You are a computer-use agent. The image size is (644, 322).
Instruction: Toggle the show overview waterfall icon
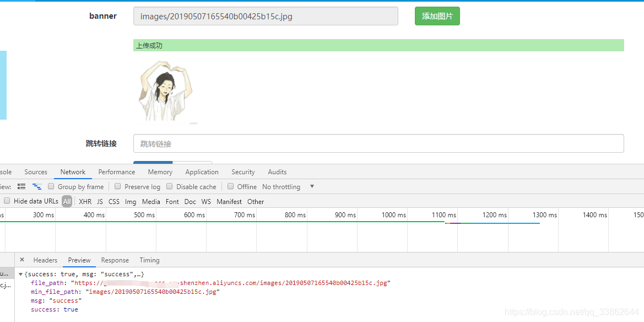36,186
